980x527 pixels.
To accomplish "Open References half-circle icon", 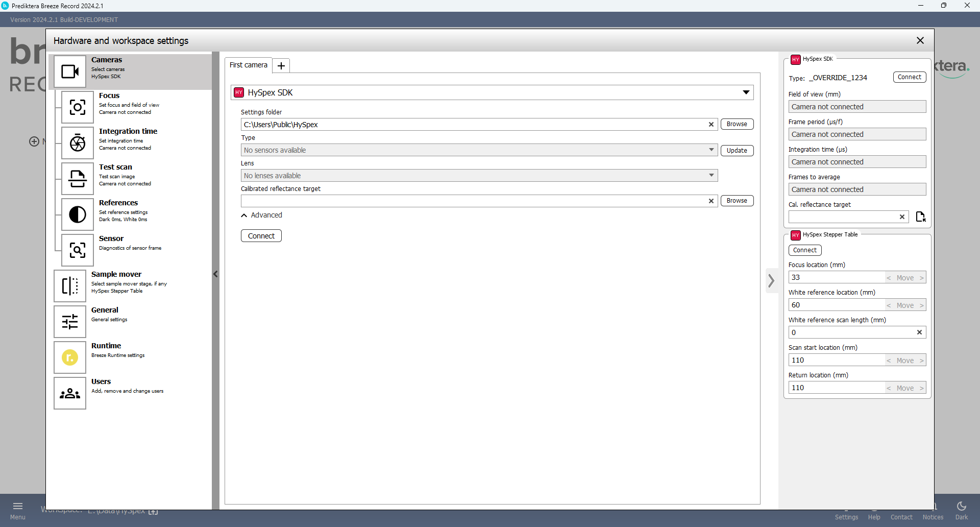I will (78, 214).
